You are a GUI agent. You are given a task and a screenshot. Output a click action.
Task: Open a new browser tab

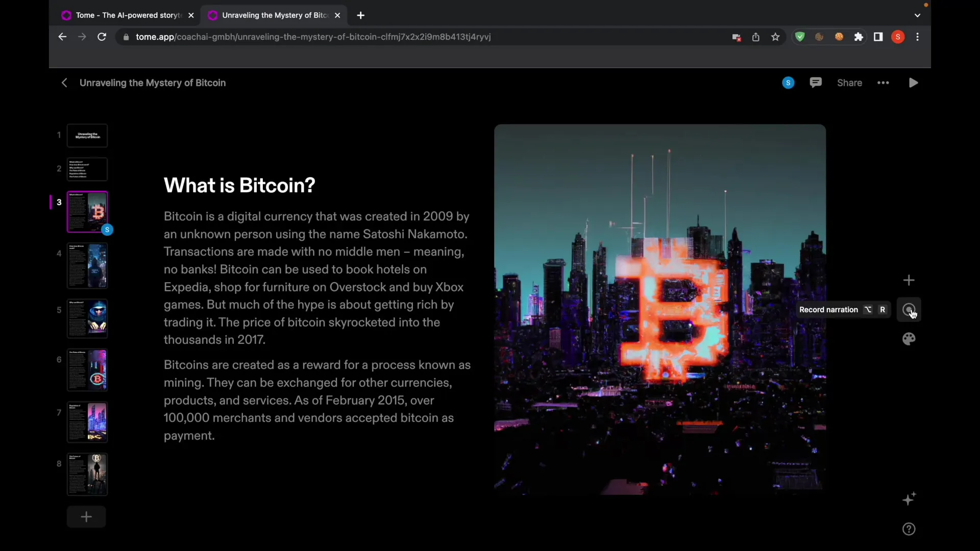(x=361, y=15)
